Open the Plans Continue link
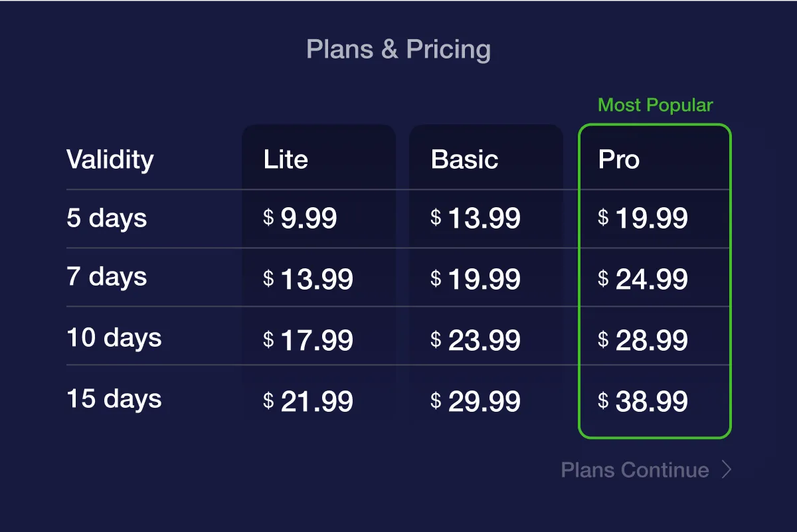797x532 pixels. coord(635,470)
